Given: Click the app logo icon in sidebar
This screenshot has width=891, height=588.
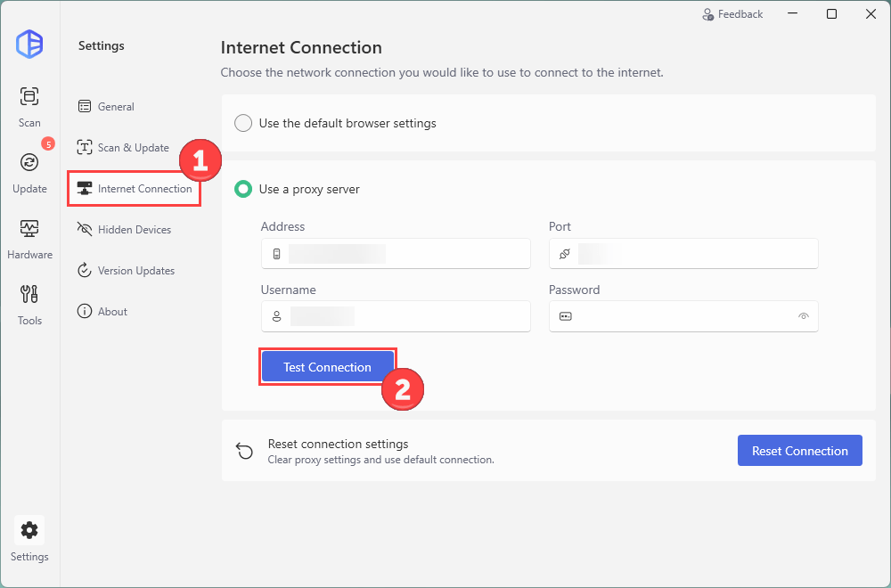Looking at the screenshot, I should point(29,45).
